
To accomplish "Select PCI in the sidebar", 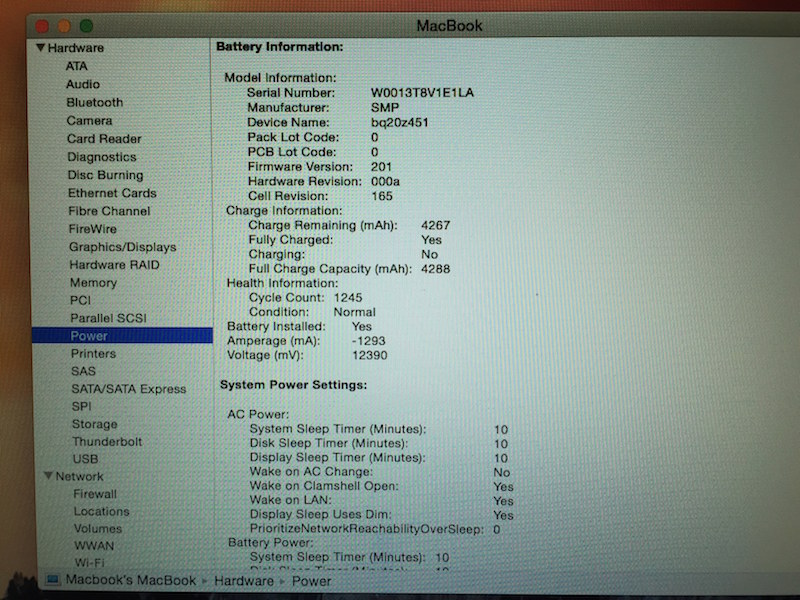I will pos(81,300).
